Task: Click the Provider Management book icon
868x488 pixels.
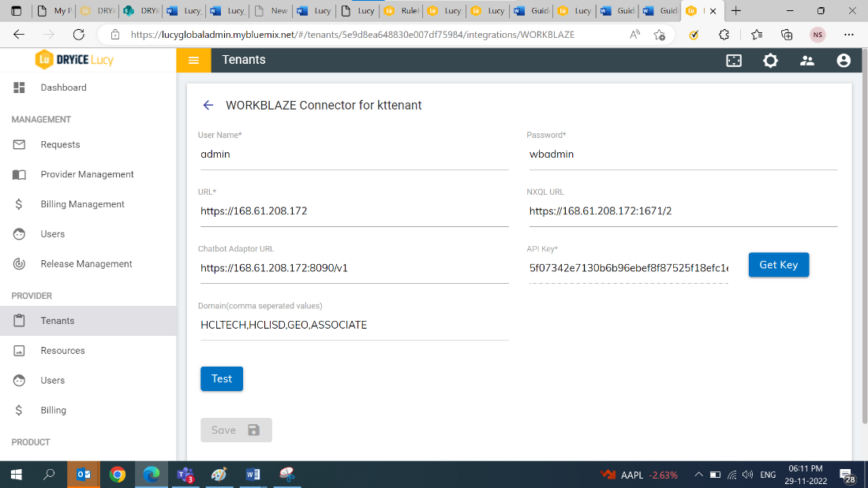Action: (20, 175)
